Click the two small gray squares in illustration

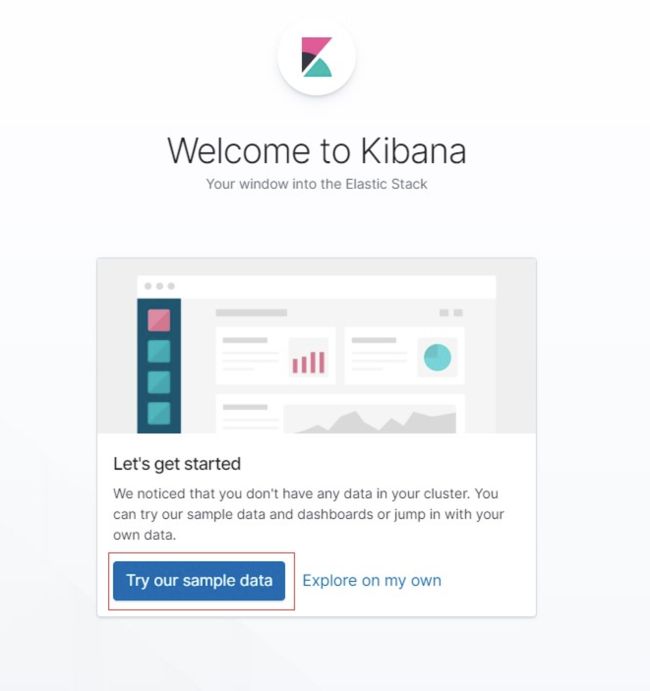(x=451, y=312)
